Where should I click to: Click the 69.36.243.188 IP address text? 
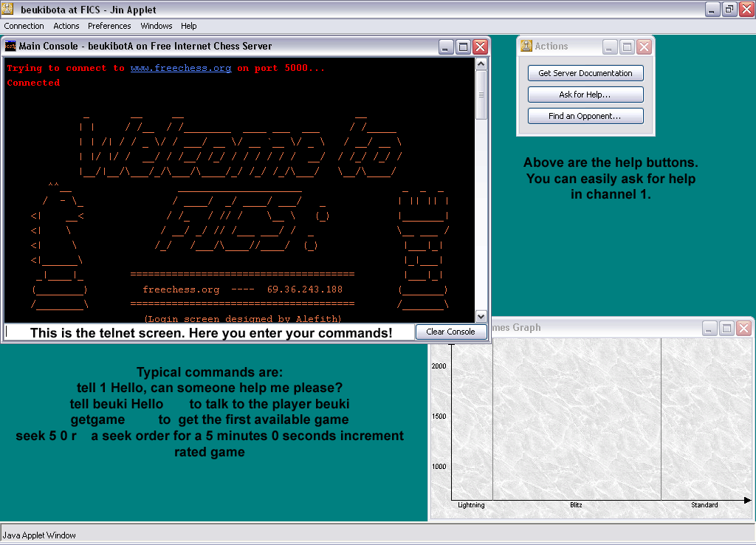[x=305, y=289]
